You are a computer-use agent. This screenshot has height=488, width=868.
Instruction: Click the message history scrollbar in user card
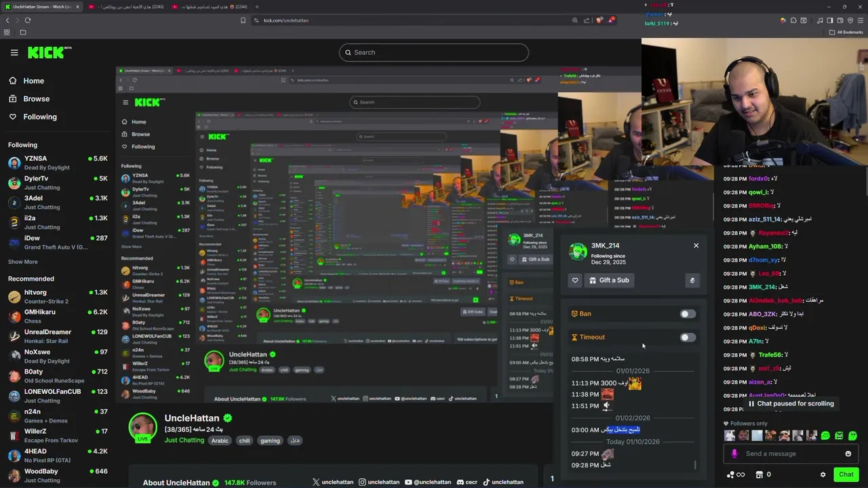(695, 465)
